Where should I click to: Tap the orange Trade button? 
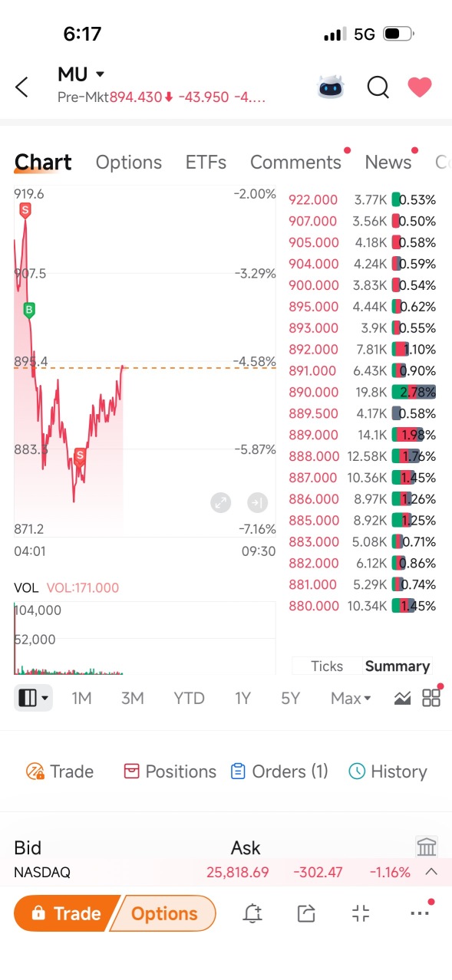[67, 913]
